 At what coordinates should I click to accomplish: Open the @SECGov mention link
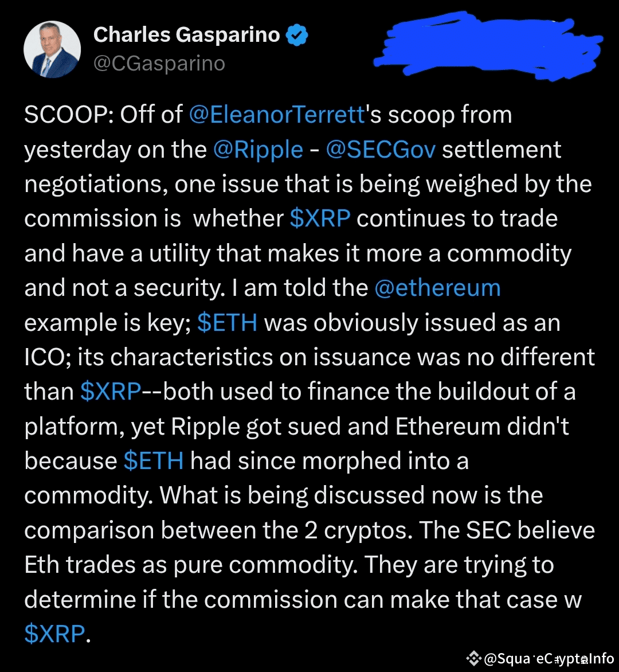coord(381,150)
